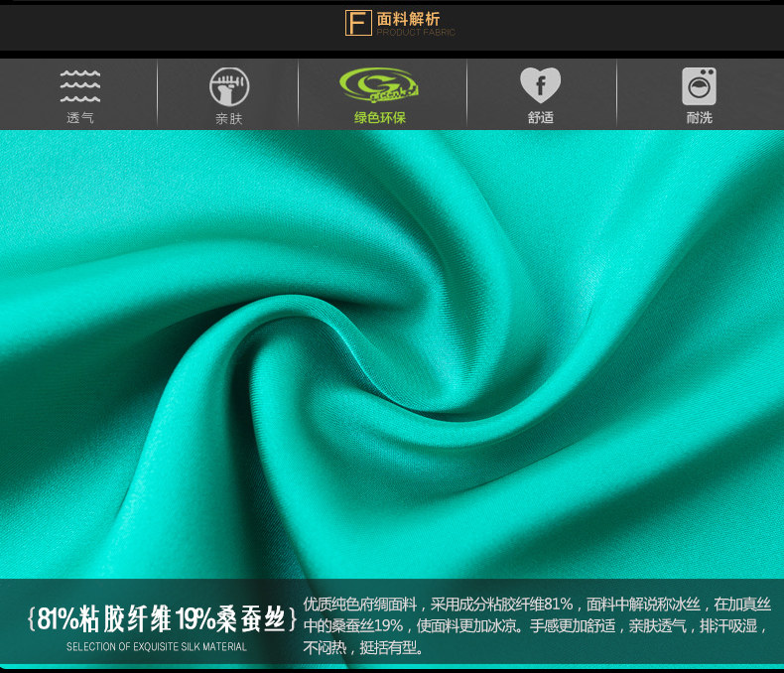Select the 舒适 label
This screenshot has height=673, width=784.
point(540,118)
